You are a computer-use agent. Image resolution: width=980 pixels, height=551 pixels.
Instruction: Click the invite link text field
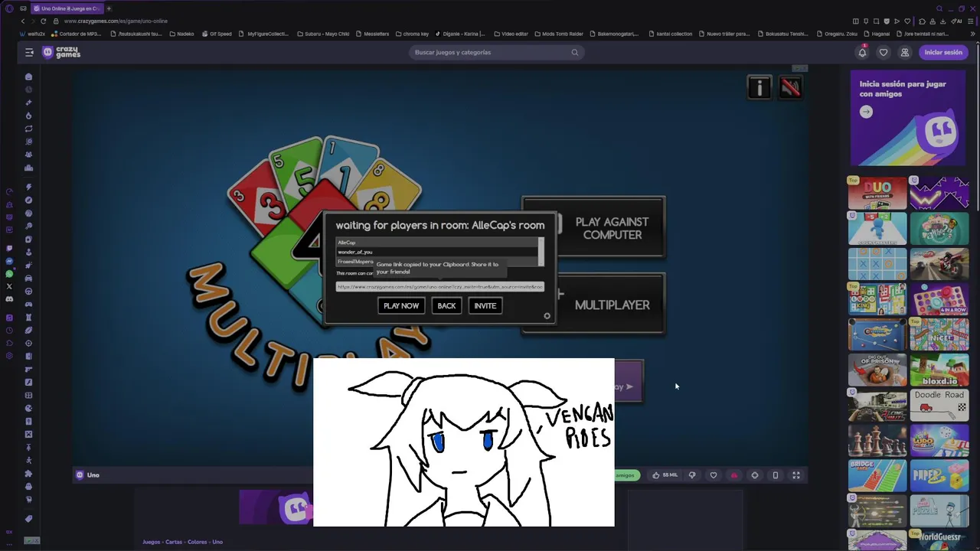440,287
